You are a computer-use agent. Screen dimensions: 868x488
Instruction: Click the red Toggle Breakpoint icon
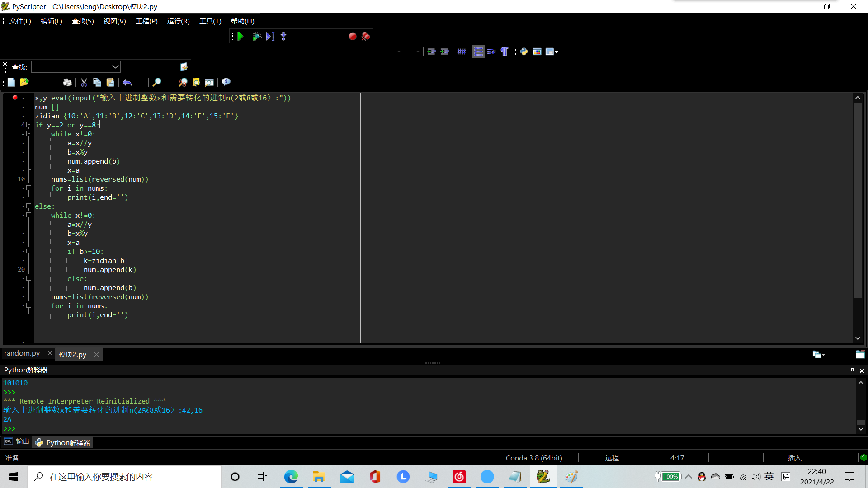click(x=353, y=36)
